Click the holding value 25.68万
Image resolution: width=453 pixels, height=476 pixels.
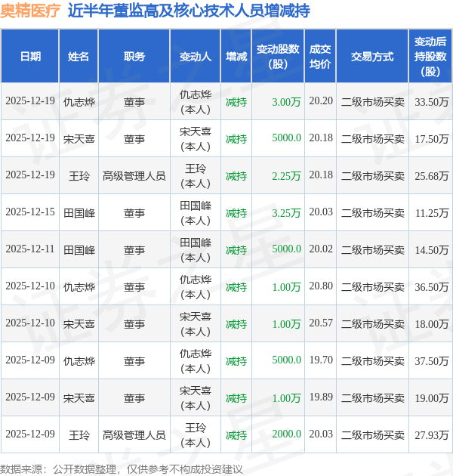pos(431,176)
